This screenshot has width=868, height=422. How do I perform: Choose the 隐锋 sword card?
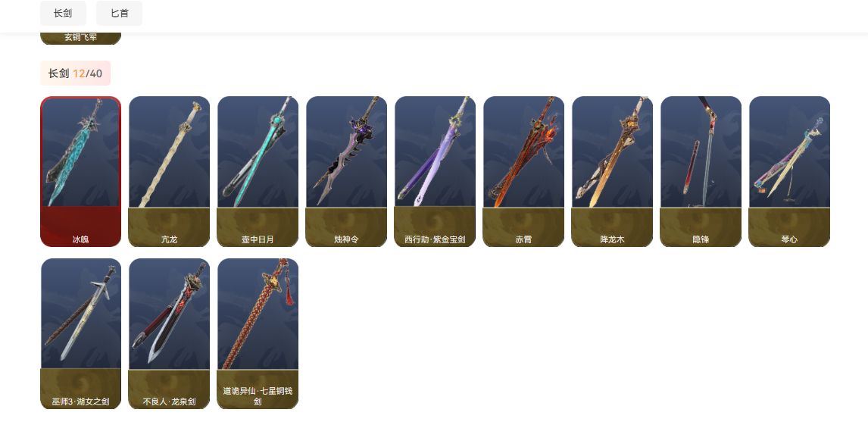[701, 171]
